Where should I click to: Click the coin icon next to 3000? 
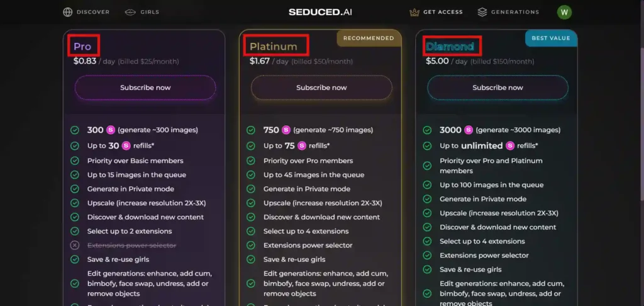pos(469,130)
